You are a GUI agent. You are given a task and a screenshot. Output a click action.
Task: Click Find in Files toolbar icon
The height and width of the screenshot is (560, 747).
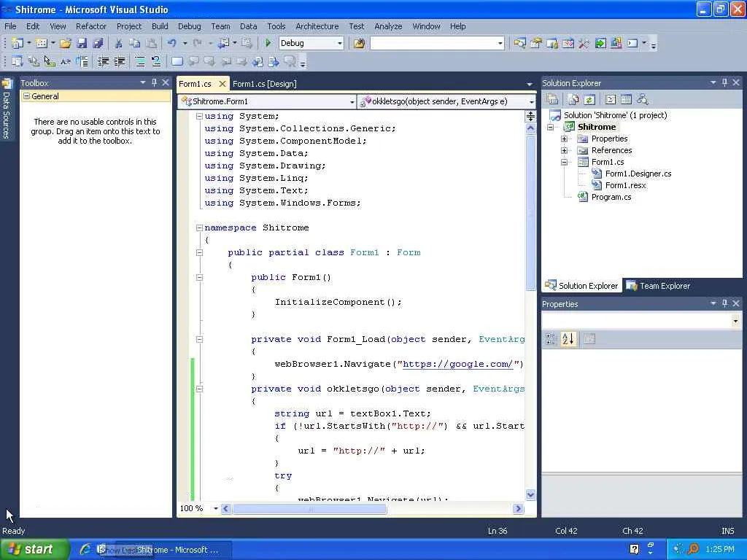[359, 44]
